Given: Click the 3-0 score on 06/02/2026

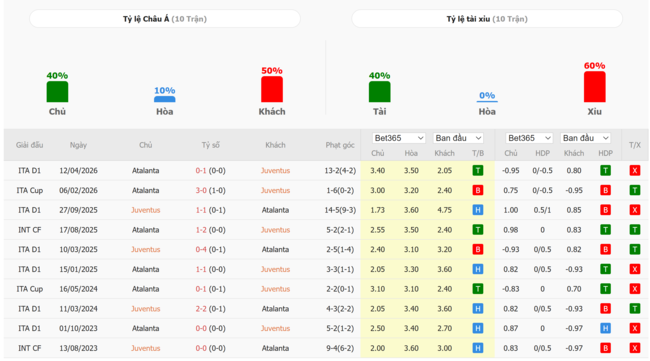Looking at the screenshot, I should [x=201, y=191].
